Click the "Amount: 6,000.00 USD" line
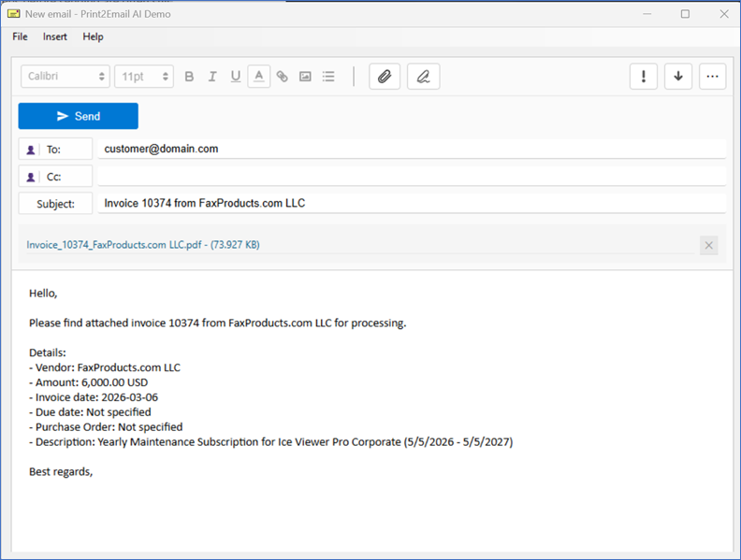Viewport: 741px width, 560px height. pyautogui.click(x=88, y=382)
